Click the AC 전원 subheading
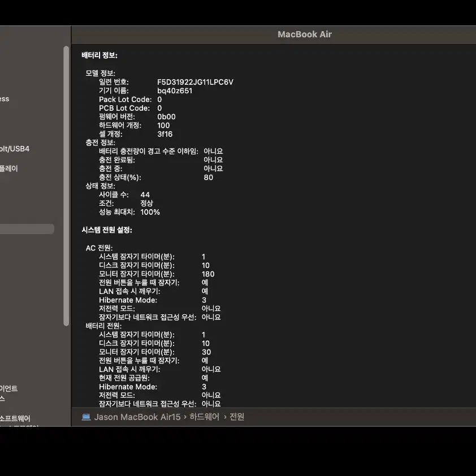 click(x=99, y=248)
